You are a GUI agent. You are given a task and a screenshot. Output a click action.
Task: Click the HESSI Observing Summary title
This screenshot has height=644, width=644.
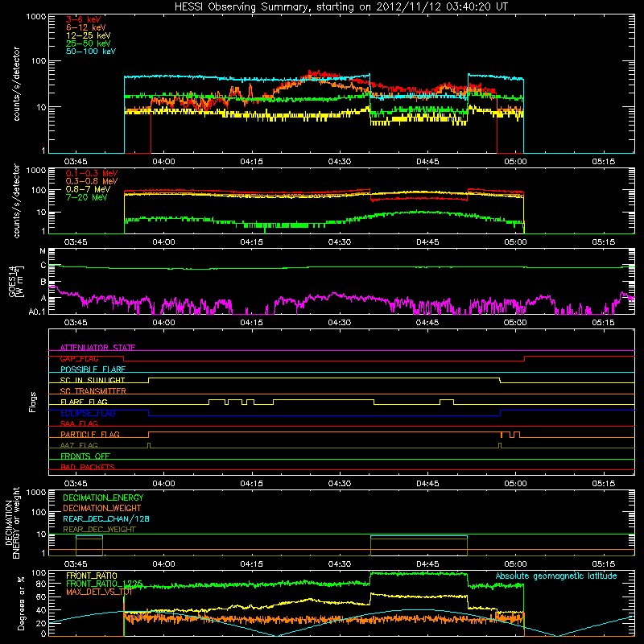[341, 7]
